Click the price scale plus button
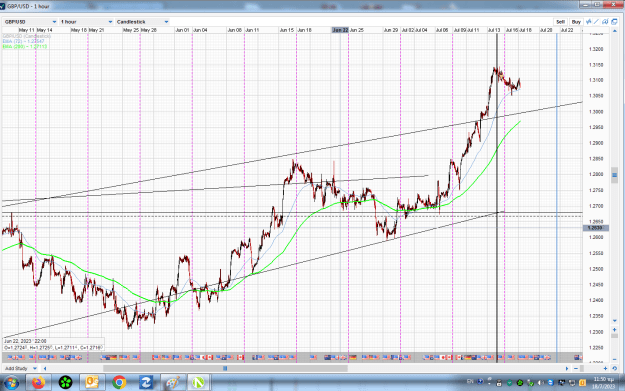Screen dimensions: 625x391 tap(614, 330)
